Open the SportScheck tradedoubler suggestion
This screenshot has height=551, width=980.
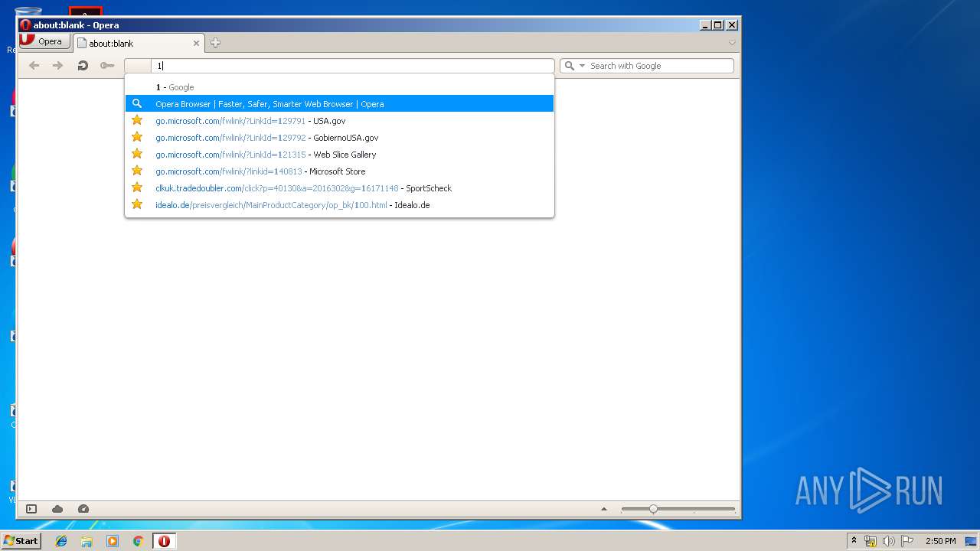(339, 188)
